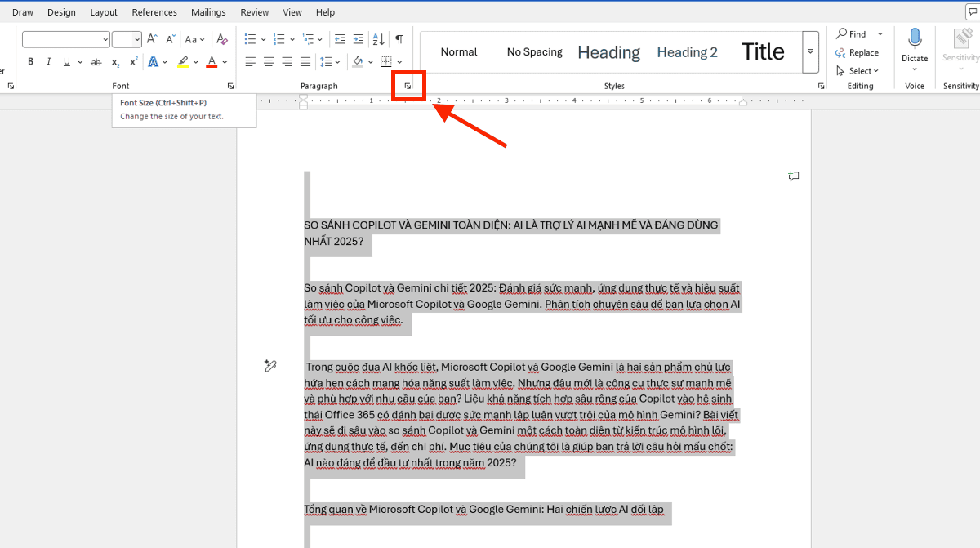Apply center alignment to the paragraph
The image size is (980, 548).
coord(269,60)
